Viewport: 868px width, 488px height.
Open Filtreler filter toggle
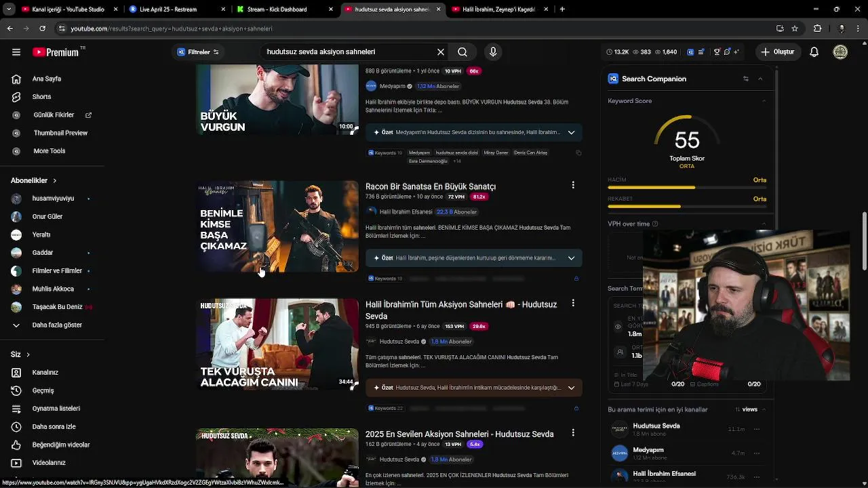pos(199,52)
